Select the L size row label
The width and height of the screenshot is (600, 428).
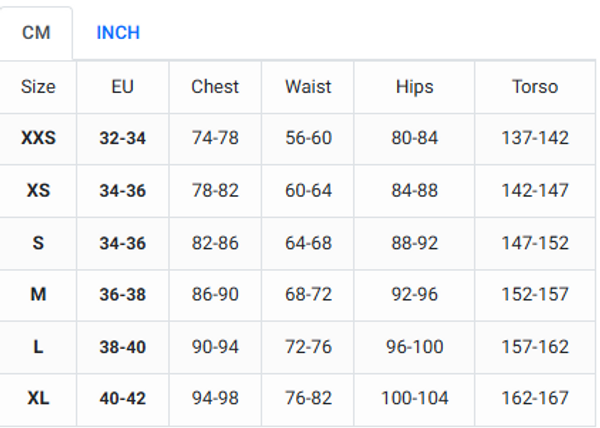38,347
